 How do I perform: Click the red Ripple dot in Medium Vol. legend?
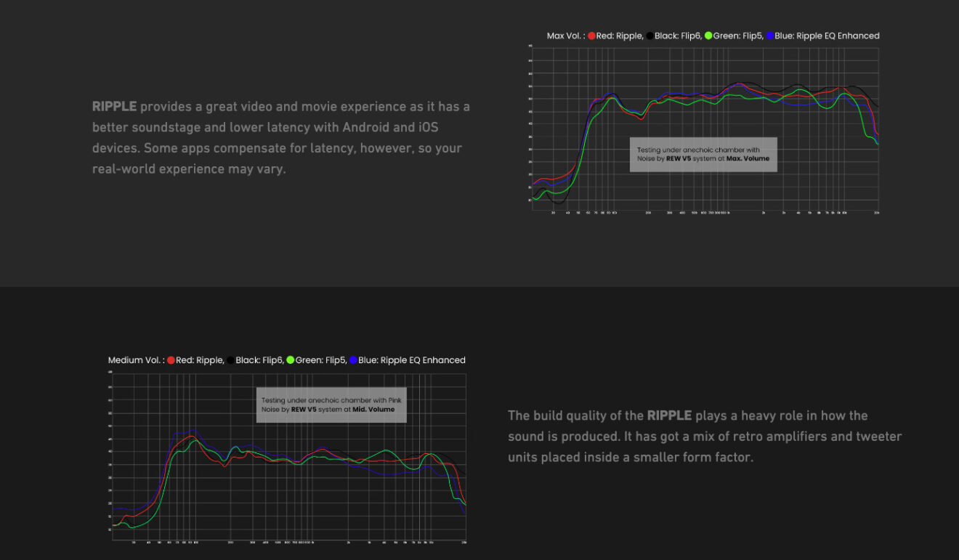pos(171,360)
